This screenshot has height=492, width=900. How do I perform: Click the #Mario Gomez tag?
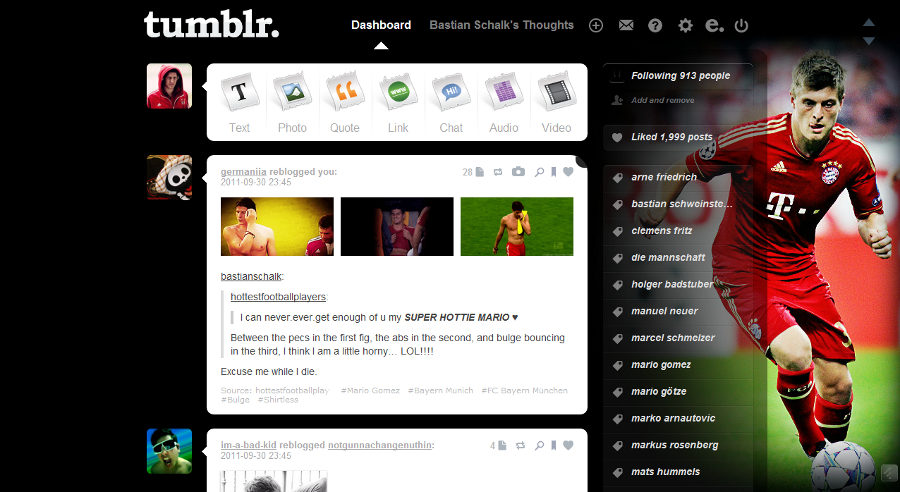click(370, 390)
